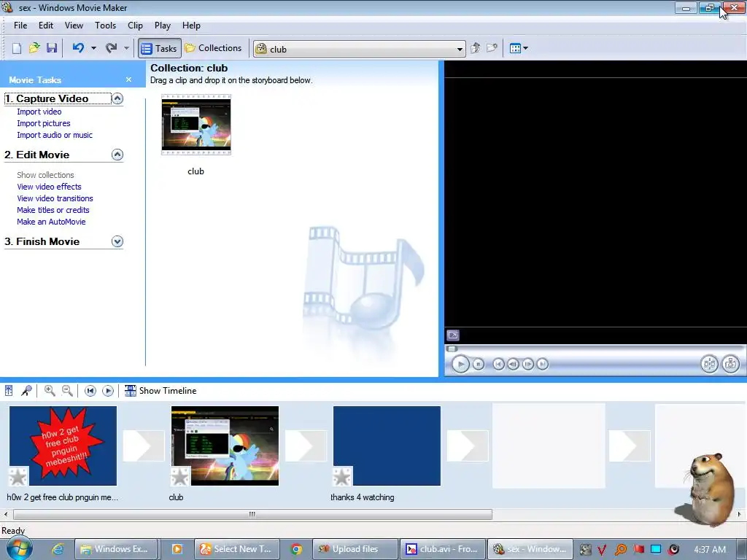Image resolution: width=747 pixels, height=560 pixels.
Task: Click the Show Timeline button
Action: coord(160,391)
